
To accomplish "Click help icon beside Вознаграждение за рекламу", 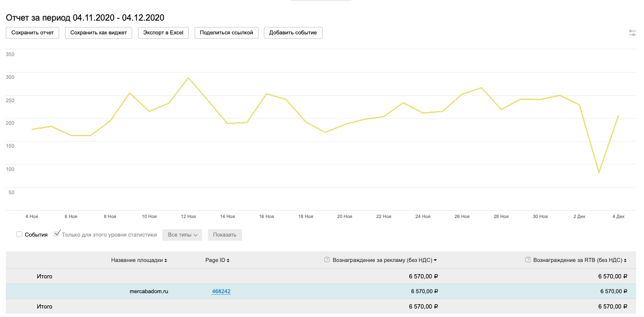I will tap(327, 260).
